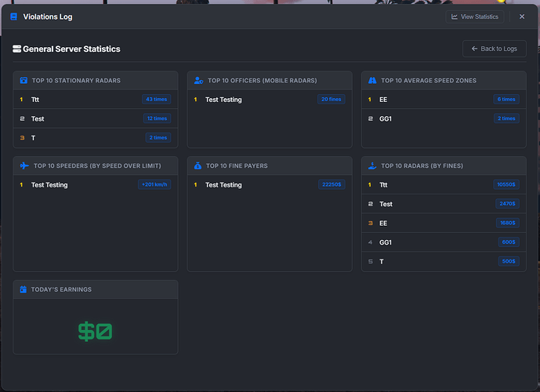
Task: Click the 'General Server Statistics' title
Action: click(x=71, y=49)
